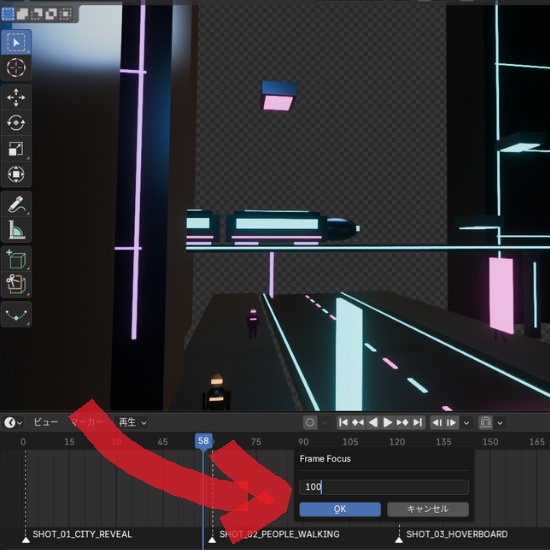Open the snapping options dropdown

coord(500,423)
